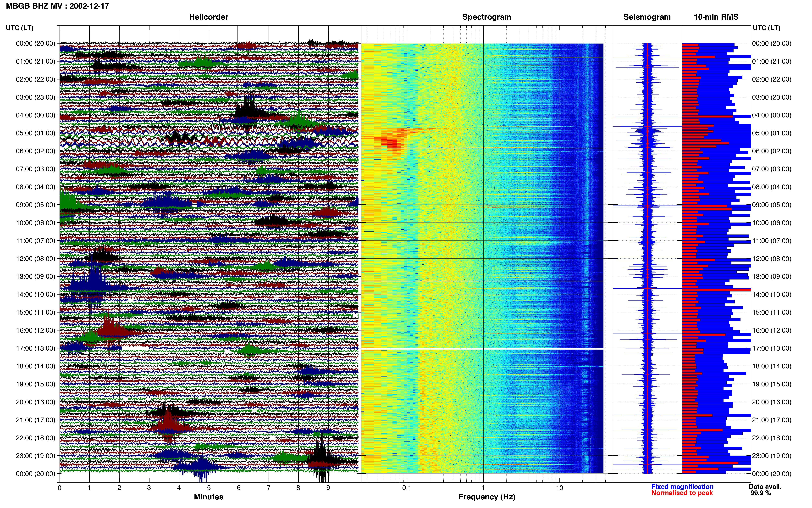This screenshot has height=508, width=812.
Task: Click helicorder-side time label '08:00 (04:00)'
Action: [x=36, y=187]
